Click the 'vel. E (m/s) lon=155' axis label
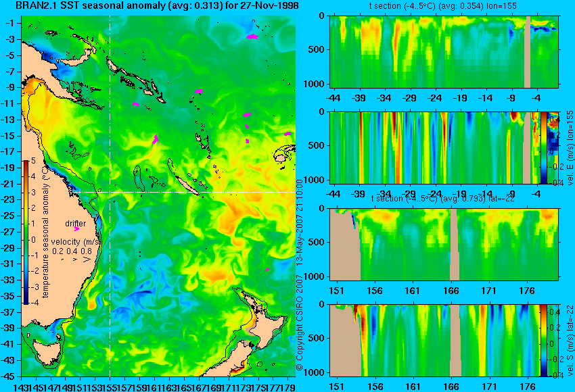Viewport: 575px width, 392px height. (570, 148)
